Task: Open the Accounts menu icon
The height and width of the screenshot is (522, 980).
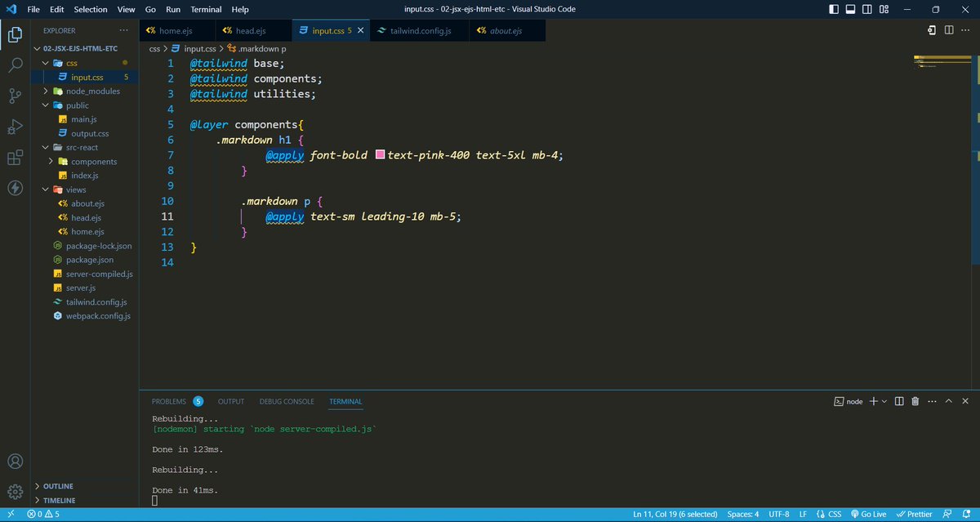Action: pyautogui.click(x=15, y=462)
